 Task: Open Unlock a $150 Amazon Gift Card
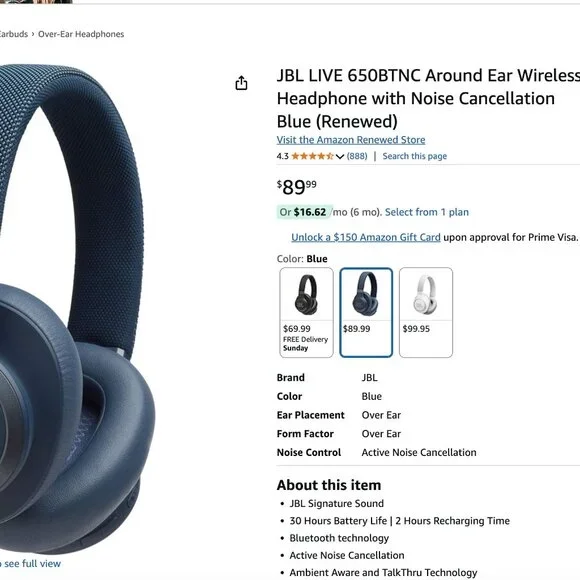coord(366,237)
